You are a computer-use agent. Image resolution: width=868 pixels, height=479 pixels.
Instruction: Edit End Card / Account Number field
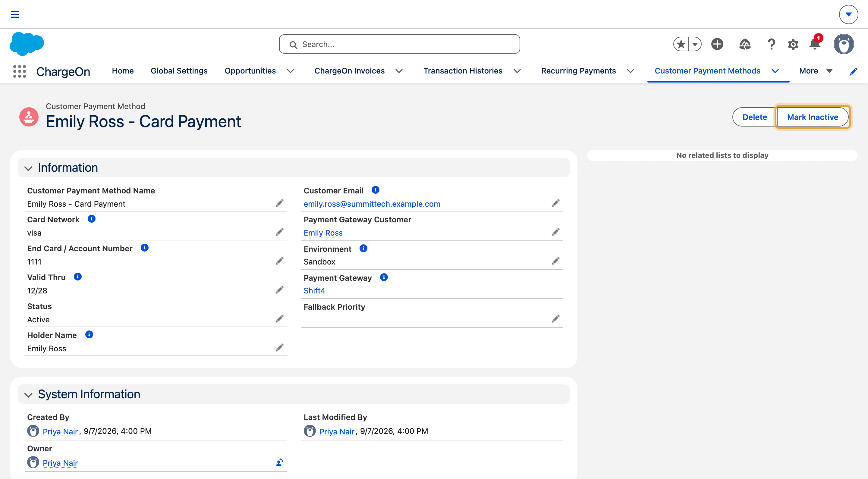pyautogui.click(x=279, y=261)
